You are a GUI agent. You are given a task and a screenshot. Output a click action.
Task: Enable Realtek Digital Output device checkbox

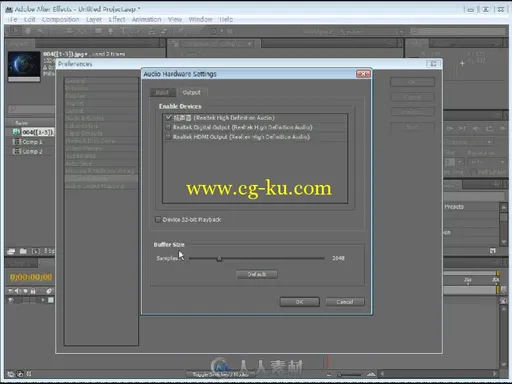[168, 127]
